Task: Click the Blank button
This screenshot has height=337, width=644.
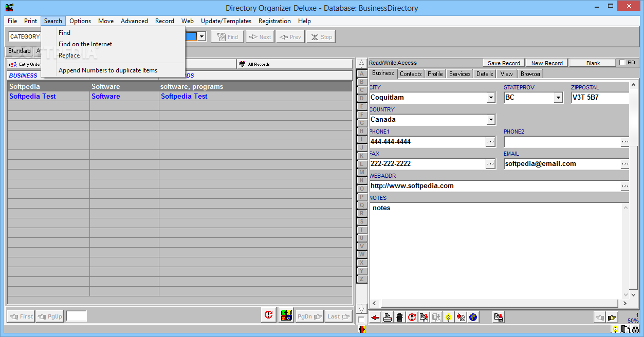Action: click(x=593, y=63)
